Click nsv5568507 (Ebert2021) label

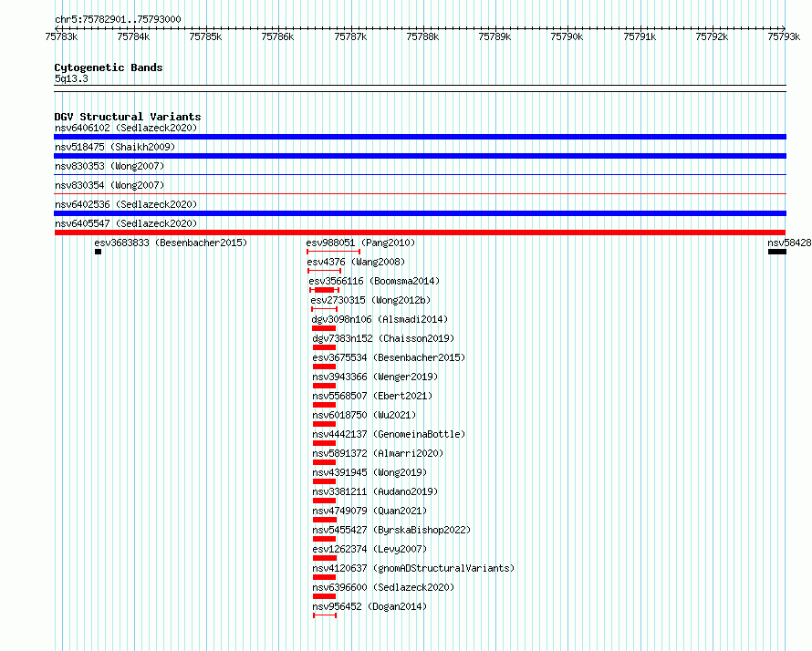pos(372,396)
